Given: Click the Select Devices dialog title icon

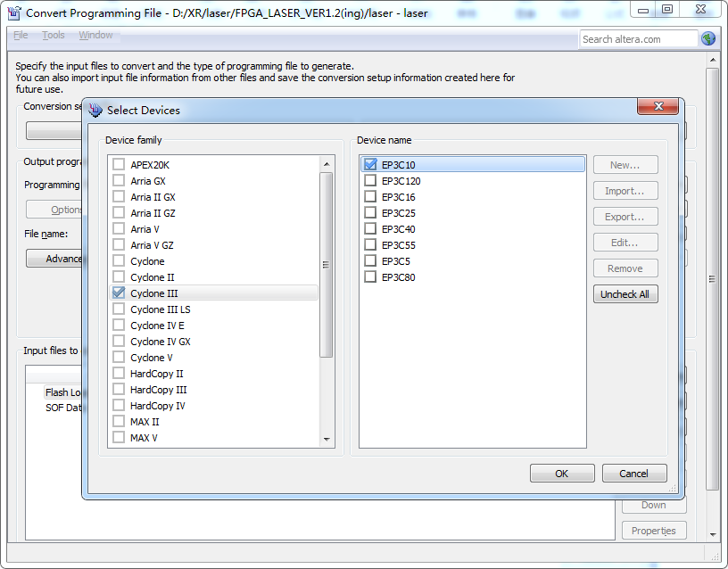Looking at the screenshot, I should (x=95, y=110).
